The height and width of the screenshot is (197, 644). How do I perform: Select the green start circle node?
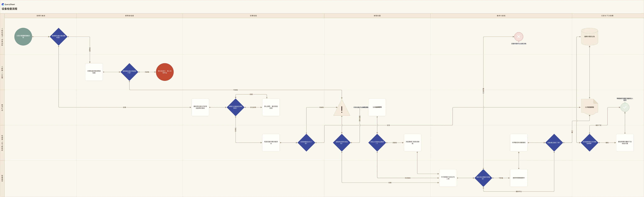point(23,37)
